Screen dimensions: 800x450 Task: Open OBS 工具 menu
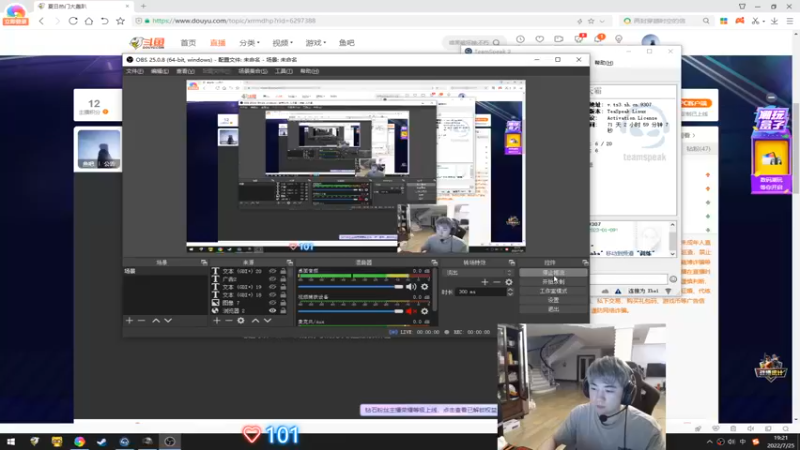[284, 71]
